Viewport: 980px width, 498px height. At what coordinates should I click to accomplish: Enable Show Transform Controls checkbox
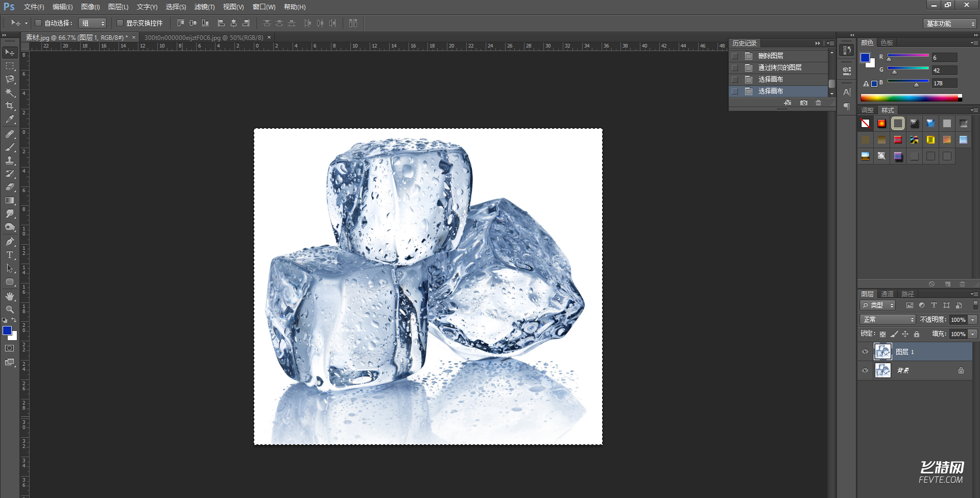(x=120, y=23)
